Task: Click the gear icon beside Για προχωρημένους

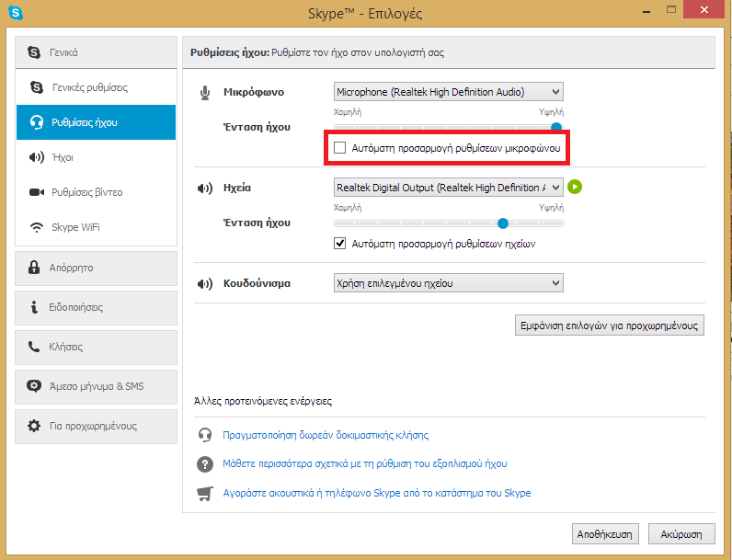Action: click(34, 426)
